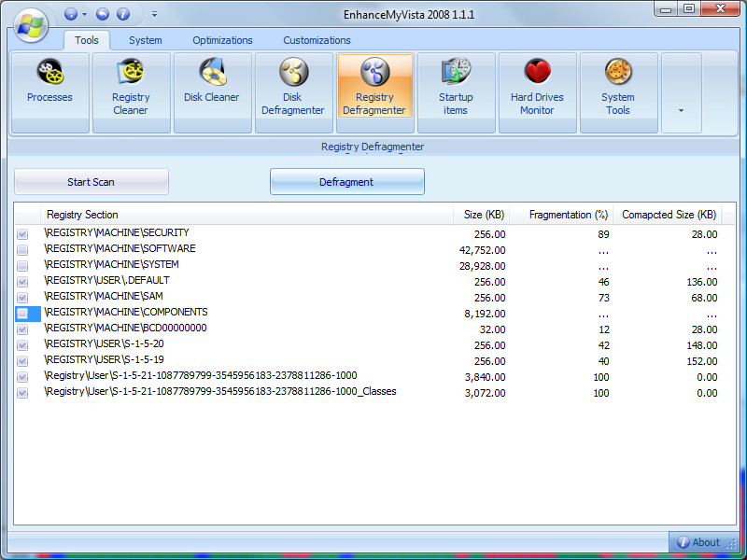Switch to the System tab

click(x=146, y=40)
